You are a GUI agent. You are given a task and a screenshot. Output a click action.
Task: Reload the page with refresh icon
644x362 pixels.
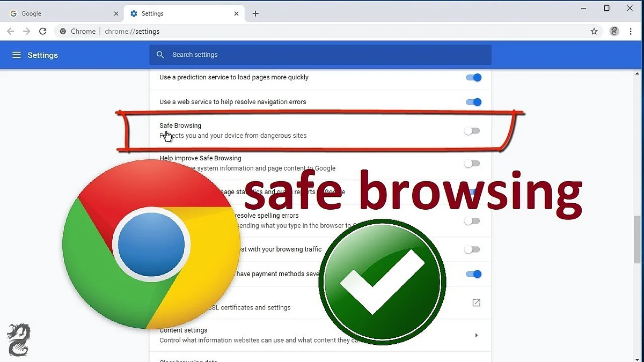[x=43, y=32]
